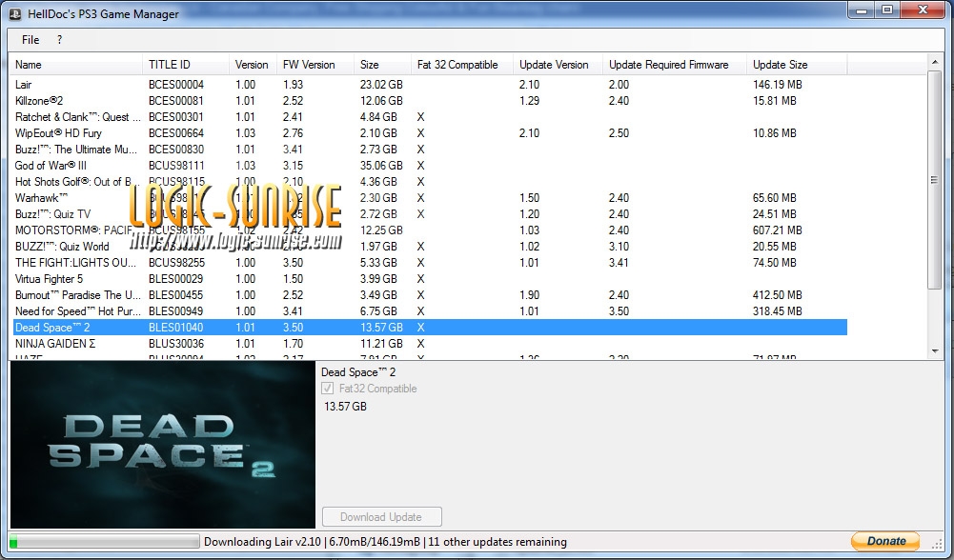Click the Donate button

(x=885, y=541)
